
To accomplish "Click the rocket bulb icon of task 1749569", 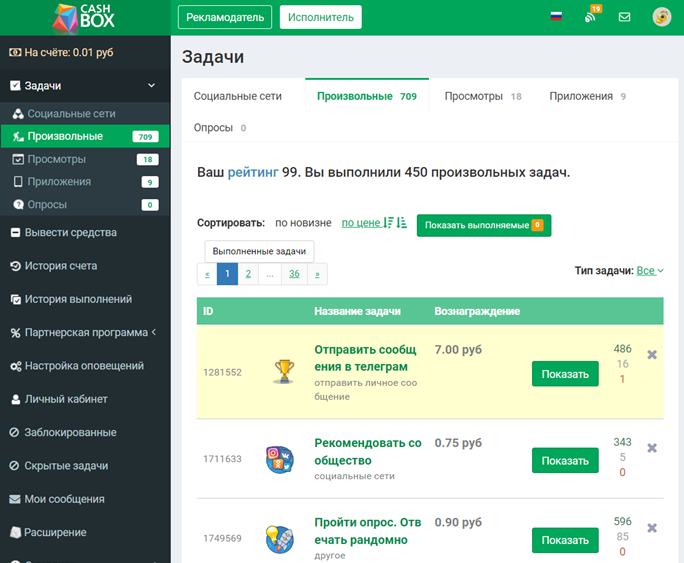I will coord(280,539).
